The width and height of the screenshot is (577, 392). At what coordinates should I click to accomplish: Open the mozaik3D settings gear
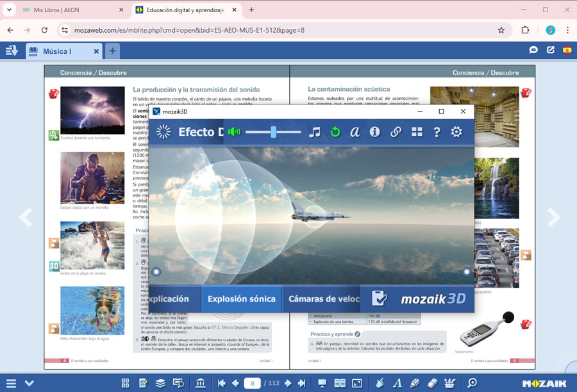click(x=456, y=132)
